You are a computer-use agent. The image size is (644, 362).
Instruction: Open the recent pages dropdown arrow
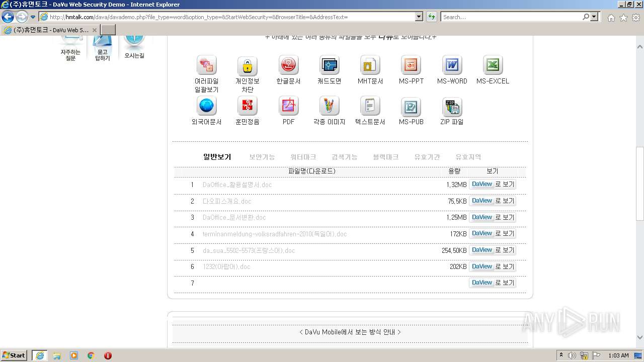click(x=33, y=17)
